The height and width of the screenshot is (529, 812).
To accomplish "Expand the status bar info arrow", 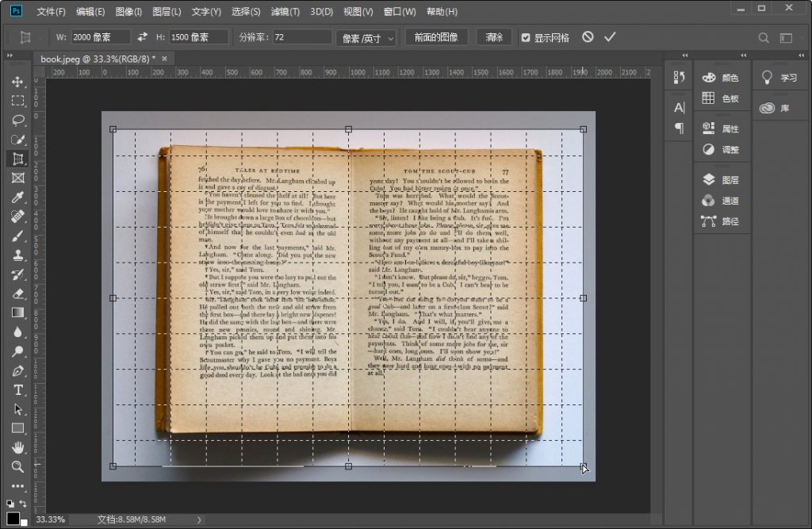I will 199,519.
